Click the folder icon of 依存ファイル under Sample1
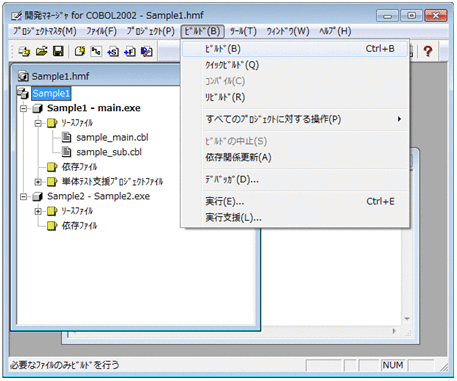The height and width of the screenshot is (381, 457). (x=52, y=167)
